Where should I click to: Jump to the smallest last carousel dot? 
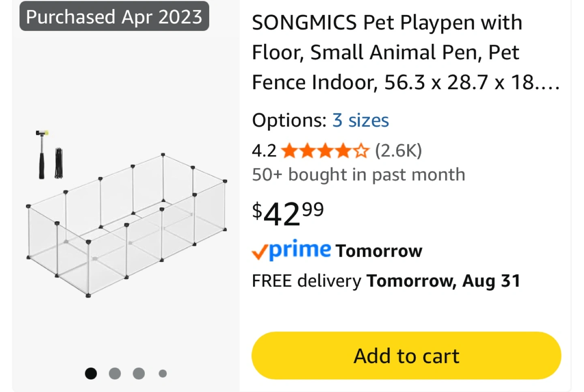coord(163,373)
